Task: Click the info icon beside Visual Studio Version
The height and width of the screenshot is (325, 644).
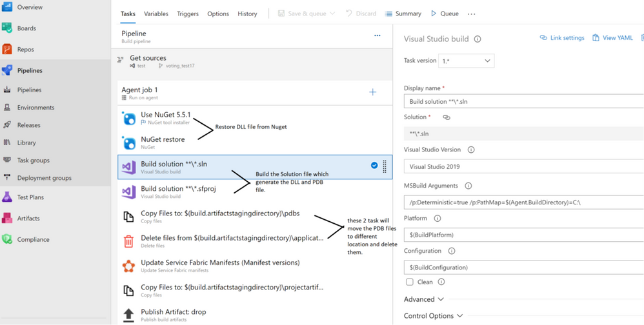Action: pos(471,150)
